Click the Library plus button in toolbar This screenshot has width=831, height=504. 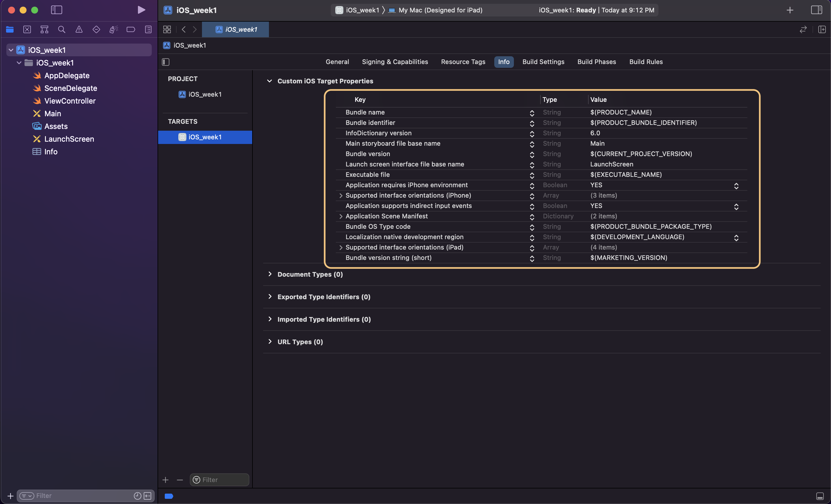790,10
